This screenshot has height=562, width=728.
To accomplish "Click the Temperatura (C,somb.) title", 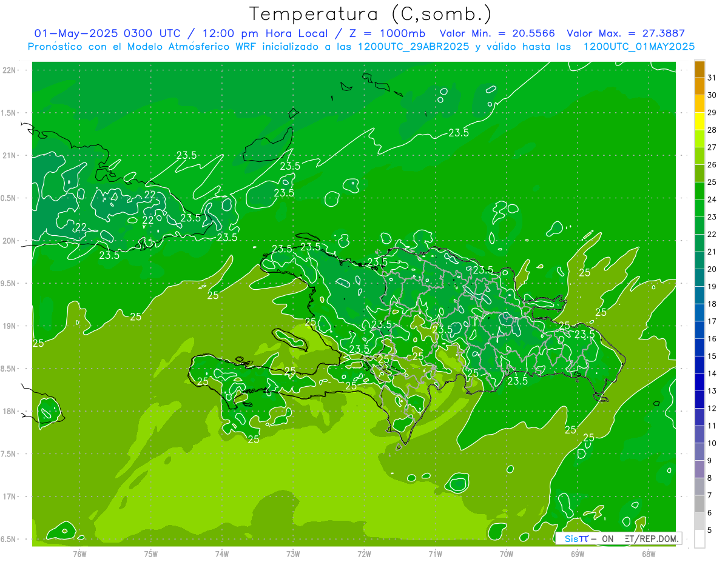I will click(x=371, y=13).
